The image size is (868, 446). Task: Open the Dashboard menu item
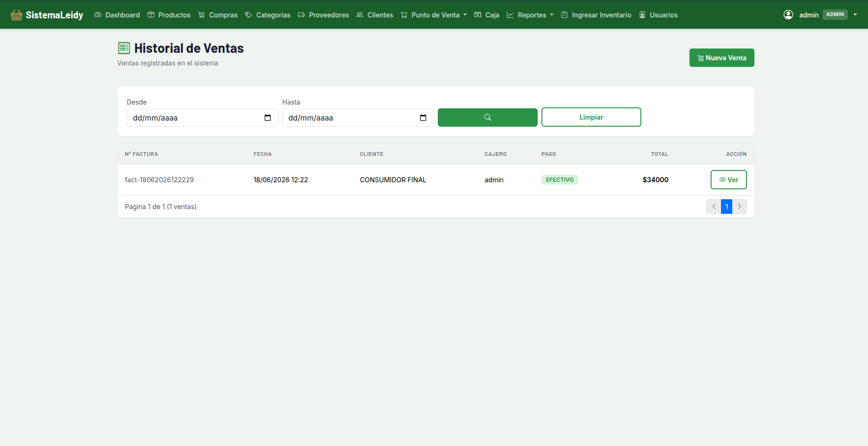pos(117,15)
